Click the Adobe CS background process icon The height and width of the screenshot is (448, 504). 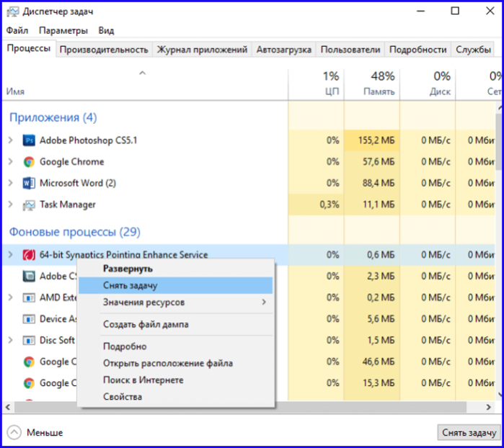click(29, 276)
